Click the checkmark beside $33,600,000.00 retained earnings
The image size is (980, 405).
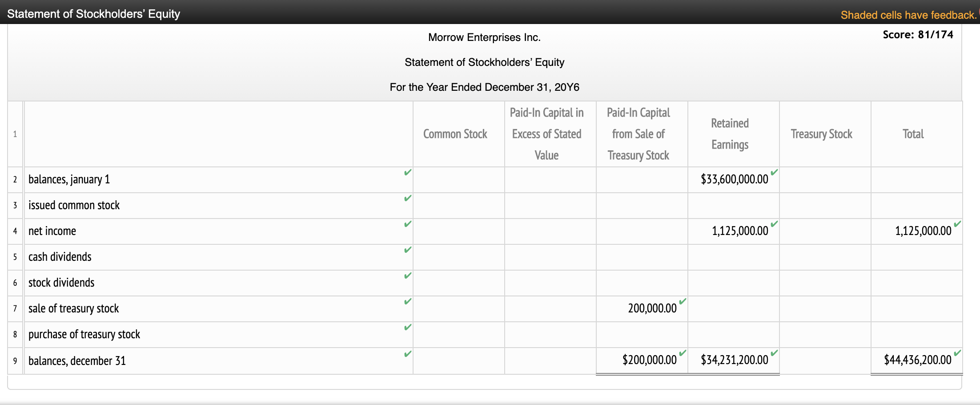pos(774,172)
